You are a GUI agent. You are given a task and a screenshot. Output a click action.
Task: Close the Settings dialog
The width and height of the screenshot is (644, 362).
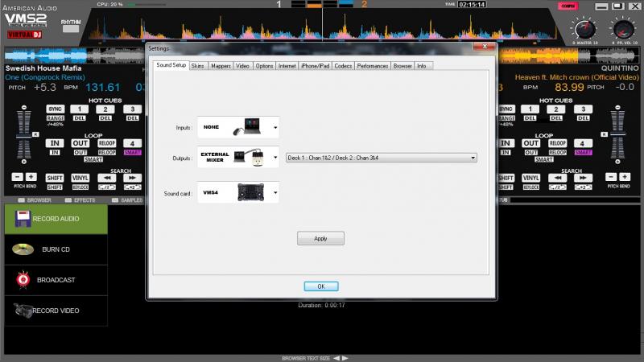click(x=485, y=47)
